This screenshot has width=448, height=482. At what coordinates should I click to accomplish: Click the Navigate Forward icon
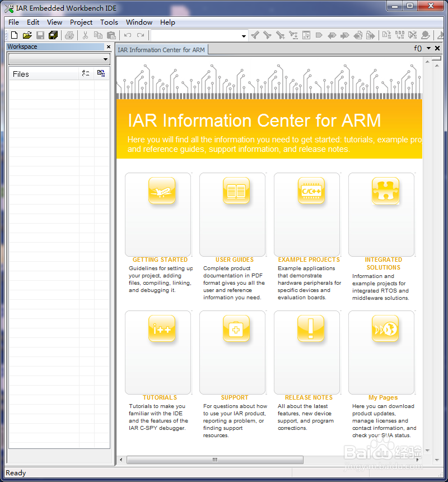click(x=371, y=36)
